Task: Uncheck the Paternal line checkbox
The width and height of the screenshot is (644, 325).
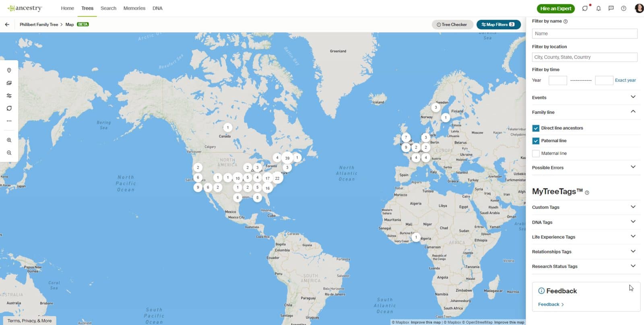Action: pyautogui.click(x=536, y=141)
